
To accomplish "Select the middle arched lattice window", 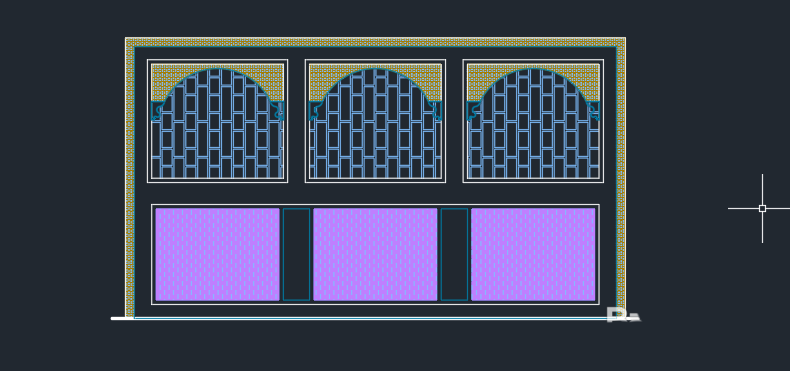I will (375, 121).
